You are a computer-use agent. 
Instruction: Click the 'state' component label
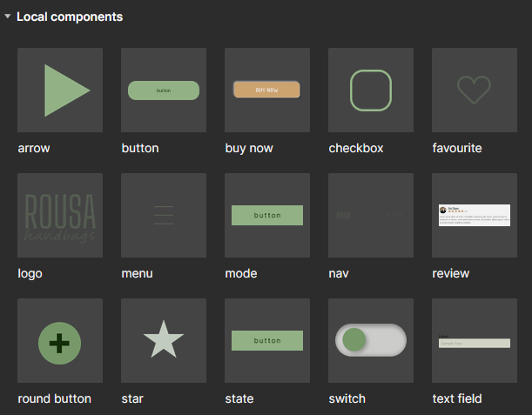coord(239,398)
